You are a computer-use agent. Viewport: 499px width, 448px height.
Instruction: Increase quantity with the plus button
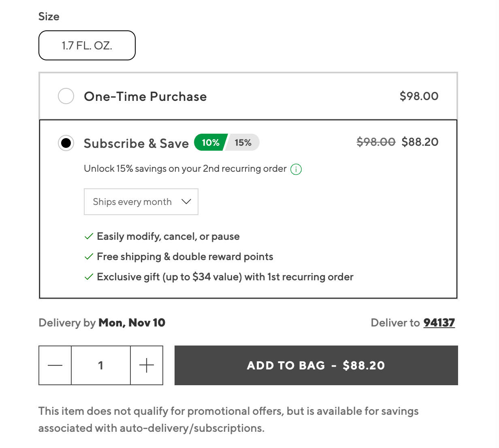pyautogui.click(x=147, y=365)
